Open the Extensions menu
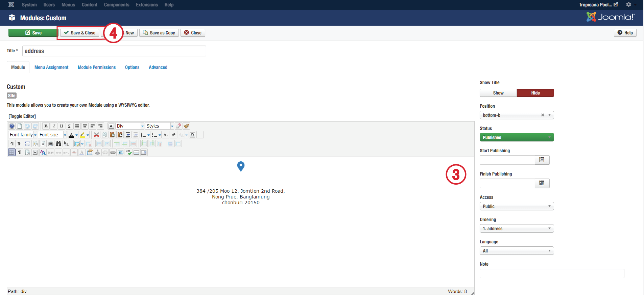 147,5
